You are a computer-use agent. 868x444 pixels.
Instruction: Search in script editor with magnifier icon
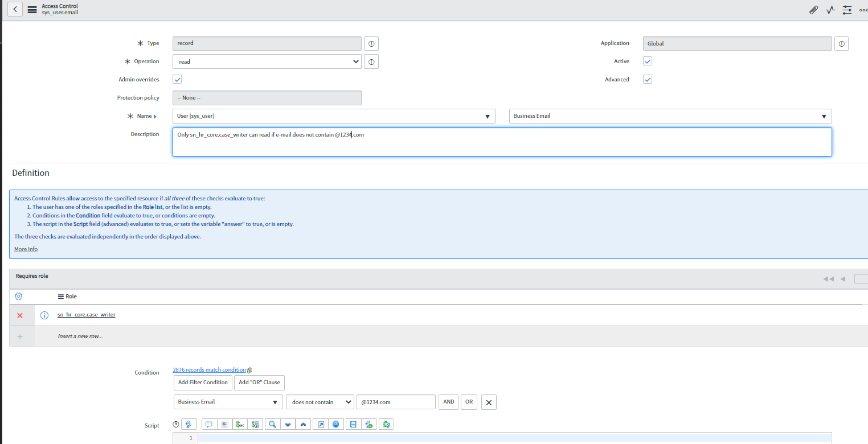(x=273, y=424)
